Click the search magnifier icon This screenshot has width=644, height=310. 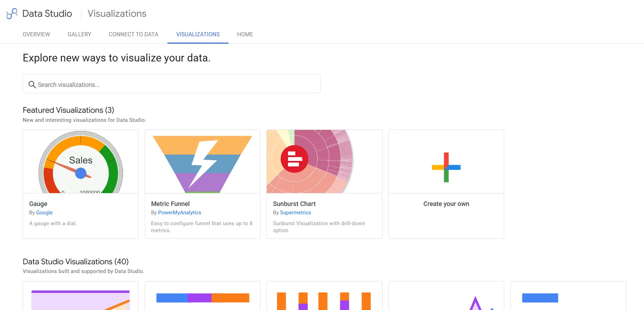point(32,84)
